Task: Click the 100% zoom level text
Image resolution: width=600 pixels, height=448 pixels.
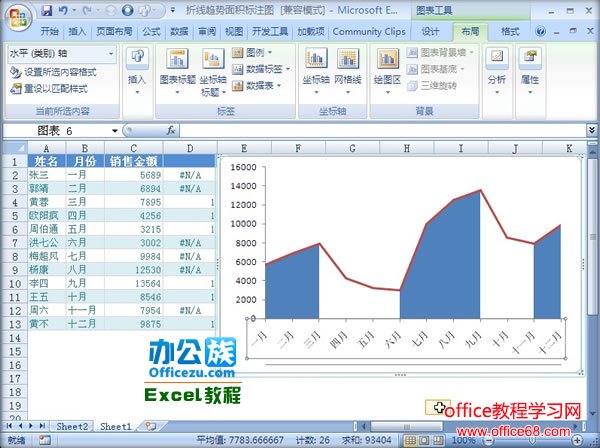Action: tap(463, 440)
